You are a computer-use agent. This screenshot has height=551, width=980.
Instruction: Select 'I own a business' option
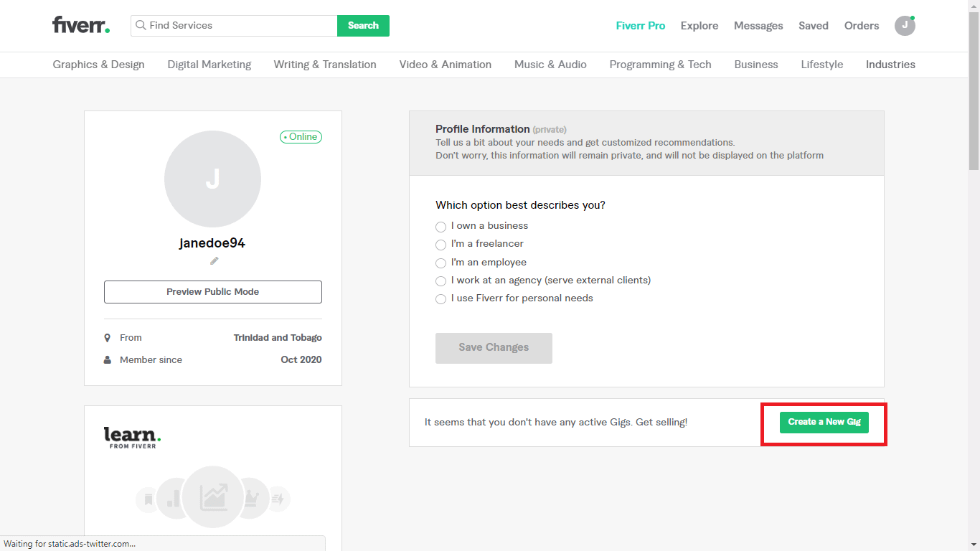tap(440, 227)
